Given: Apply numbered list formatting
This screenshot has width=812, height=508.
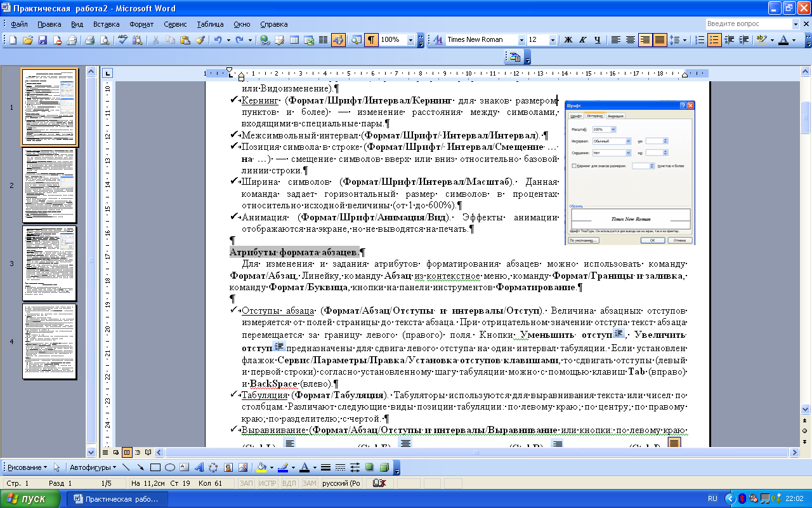Looking at the screenshot, I should click(700, 39).
